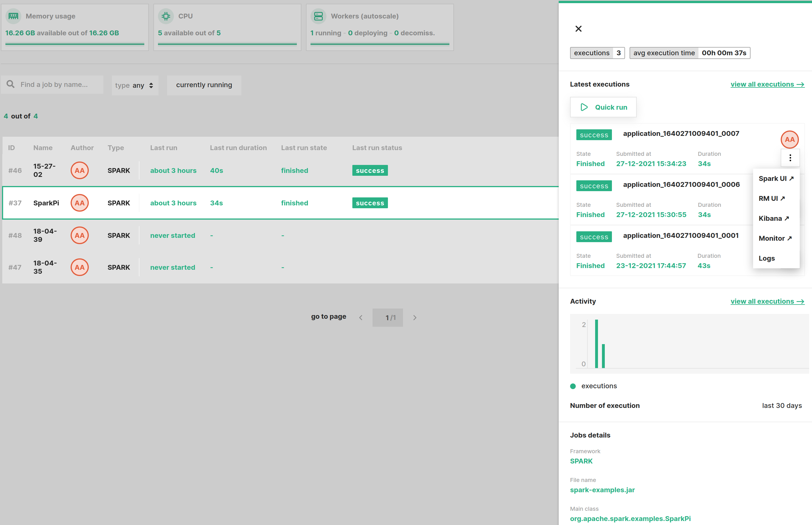Click the search magnifier icon

tap(11, 84)
